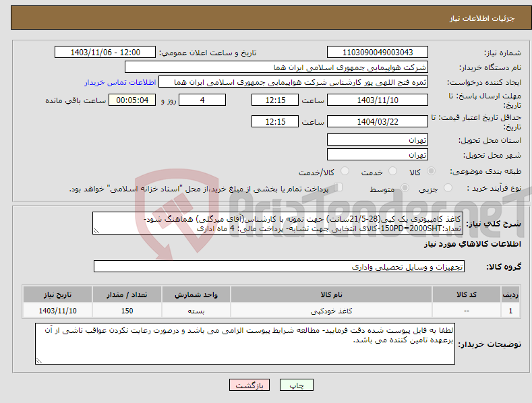This screenshot has height=403, width=532.
Task: Click the request creator name field
Action: click(x=293, y=82)
